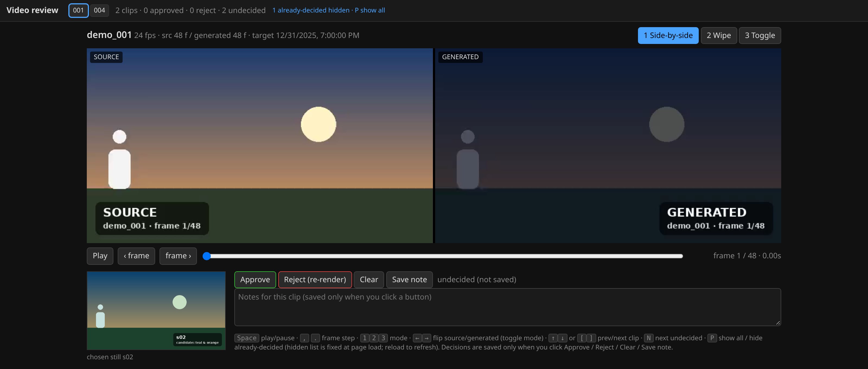Click the 'target 12/31/2025, 7:00:00 PM' text
868x369 pixels.
click(x=305, y=35)
